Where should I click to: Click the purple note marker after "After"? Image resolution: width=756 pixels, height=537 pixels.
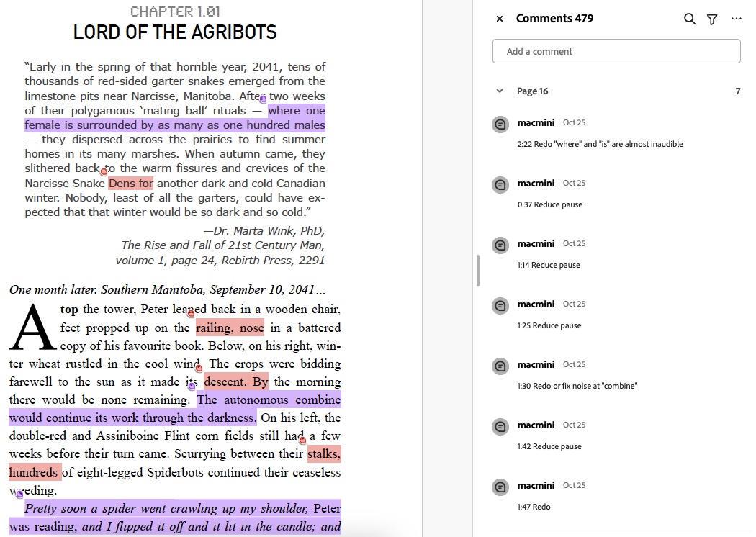tap(263, 99)
